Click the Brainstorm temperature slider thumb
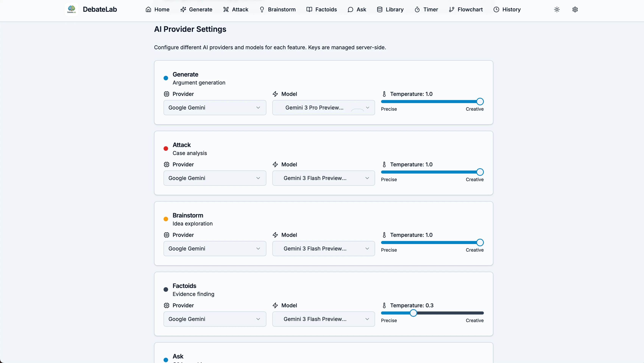 coord(480,243)
